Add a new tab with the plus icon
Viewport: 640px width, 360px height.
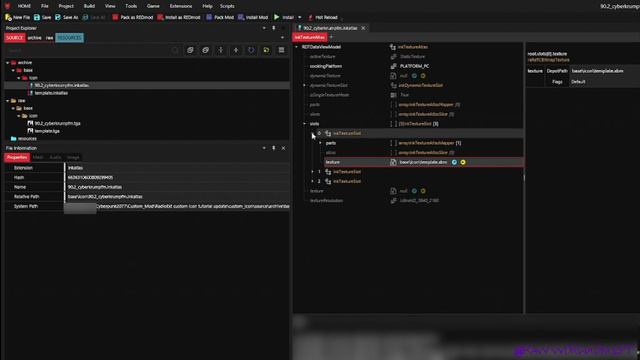pyautogui.click(x=331, y=37)
